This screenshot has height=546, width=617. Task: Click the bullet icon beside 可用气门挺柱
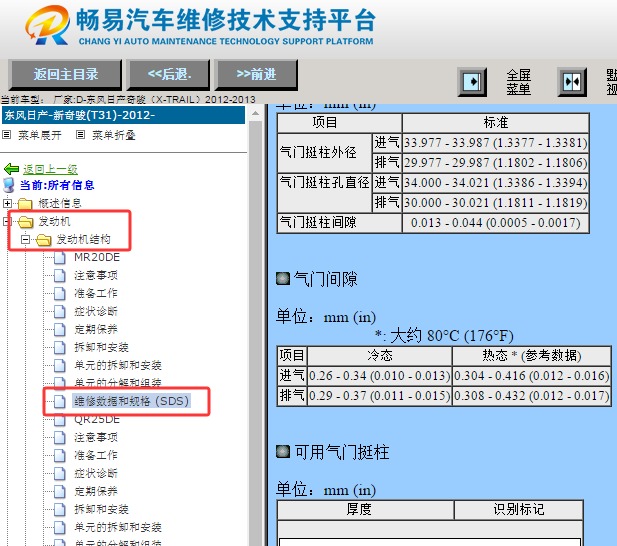pyautogui.click(x=283, y=452)
